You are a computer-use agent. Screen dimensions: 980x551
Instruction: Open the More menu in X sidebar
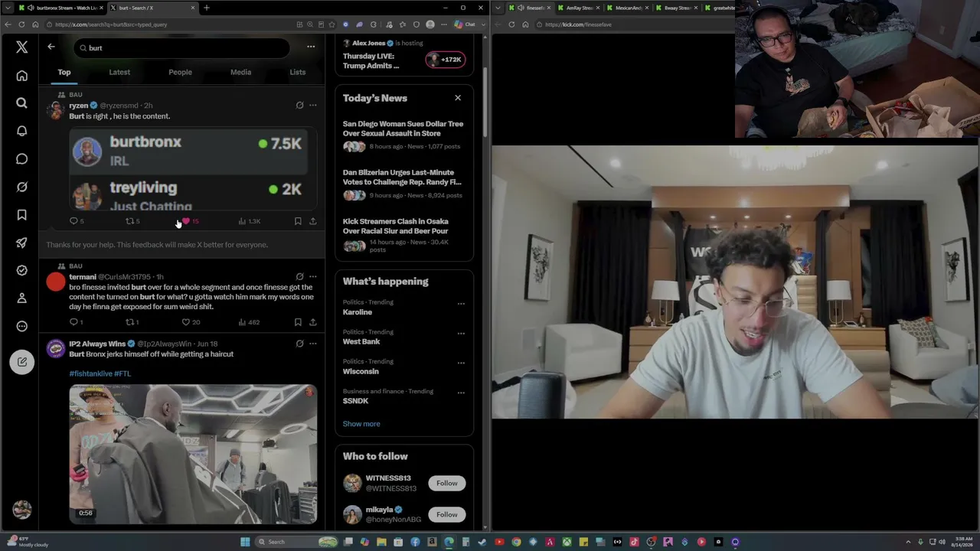pos(21,326)
